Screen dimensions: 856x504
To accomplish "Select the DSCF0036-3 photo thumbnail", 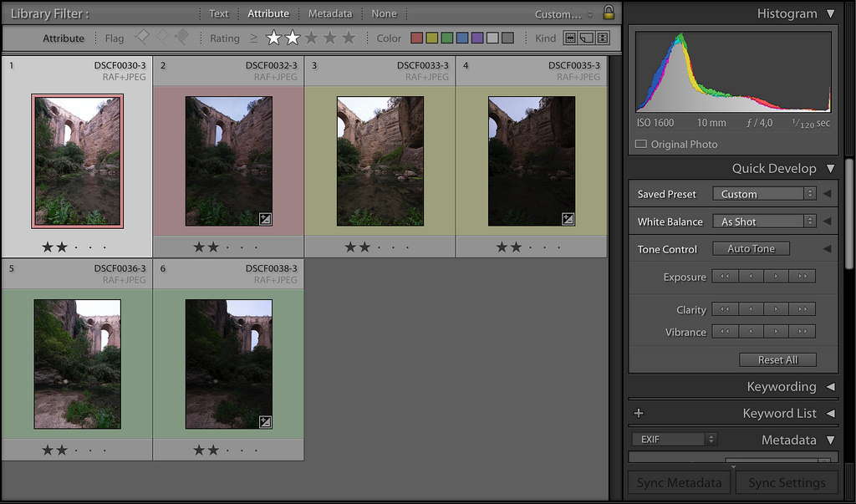I will (x=77, y=364).
